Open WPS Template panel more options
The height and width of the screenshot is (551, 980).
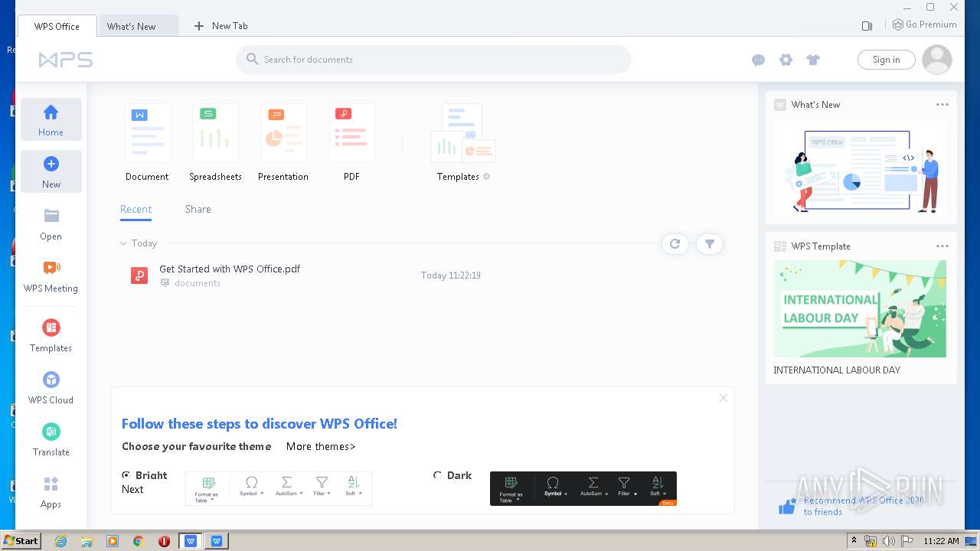pyautogui.click(x=942, y=246)
